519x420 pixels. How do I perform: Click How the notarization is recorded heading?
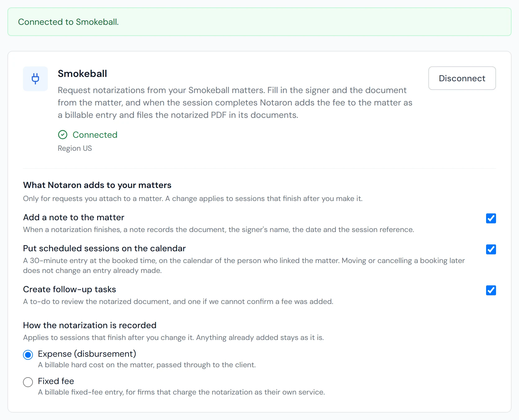[90, 325]
